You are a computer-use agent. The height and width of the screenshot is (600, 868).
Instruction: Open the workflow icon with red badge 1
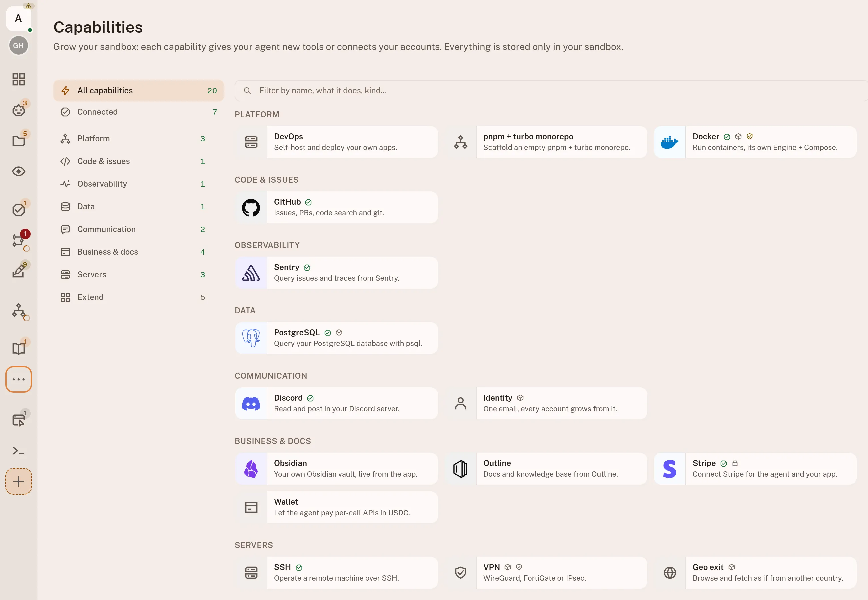[x=18, y=240]
